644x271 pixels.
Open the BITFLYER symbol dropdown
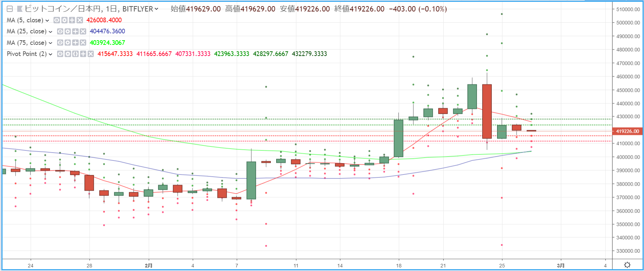(x=156, y=9)
